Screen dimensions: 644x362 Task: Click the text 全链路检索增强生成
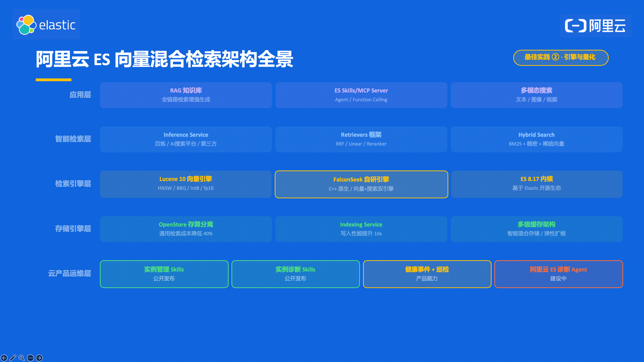tap(186, 100)
